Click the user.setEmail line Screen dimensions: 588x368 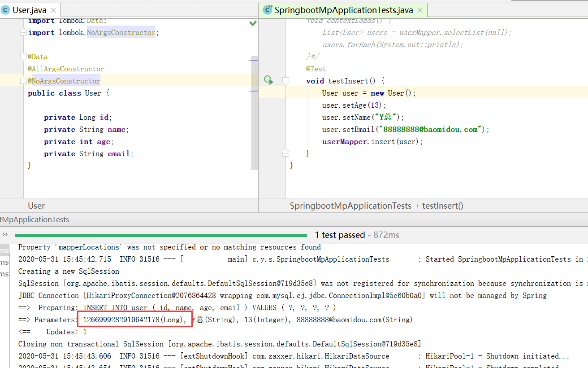click(x=406, y=129)
